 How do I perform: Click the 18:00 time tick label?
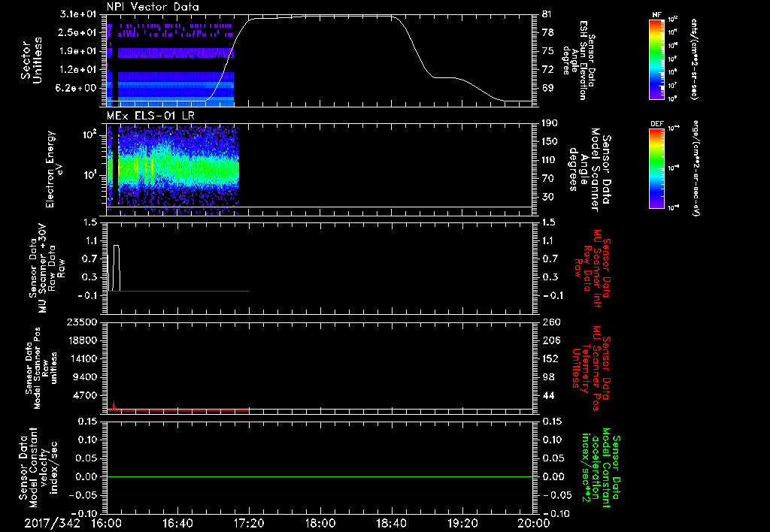coord(320,523)
